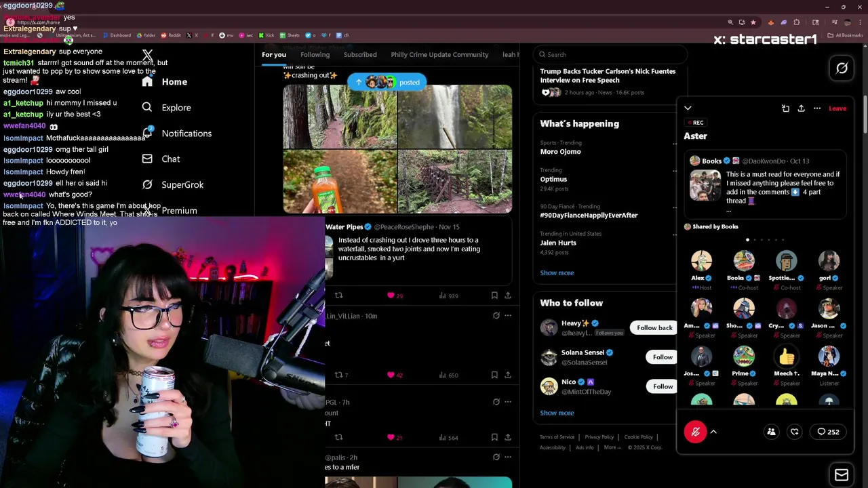
Task: Open the Space more options ellipsis
Action: 817,108
